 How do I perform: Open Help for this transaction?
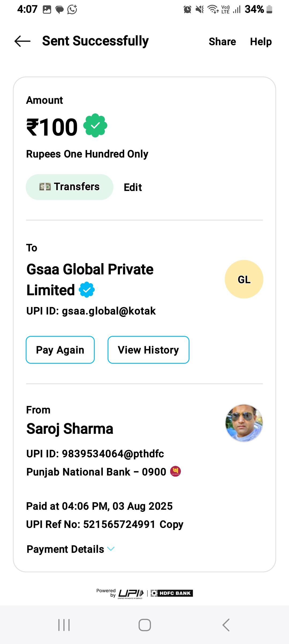[x=261, y=42]
